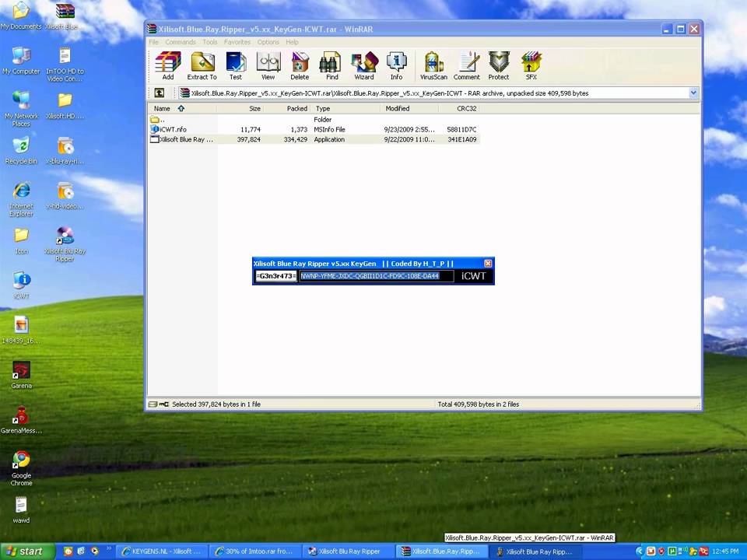Sort files by the Name column header

pyautogui.click(x=182, y=109)
